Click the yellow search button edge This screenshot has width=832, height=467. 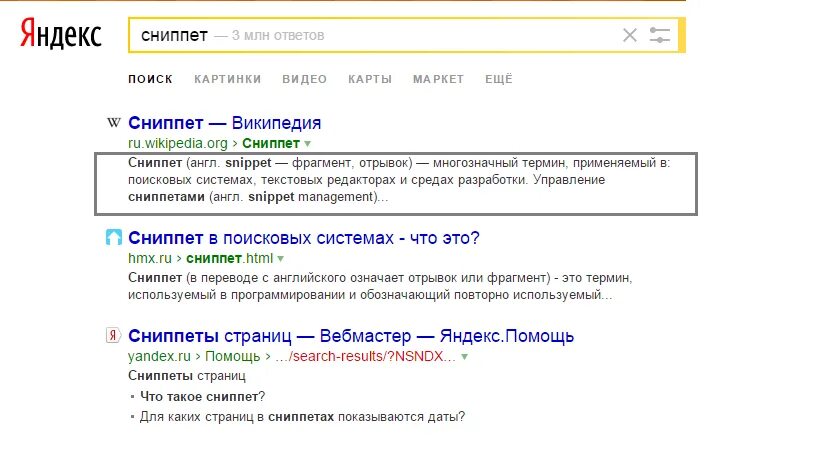(682, 36)
